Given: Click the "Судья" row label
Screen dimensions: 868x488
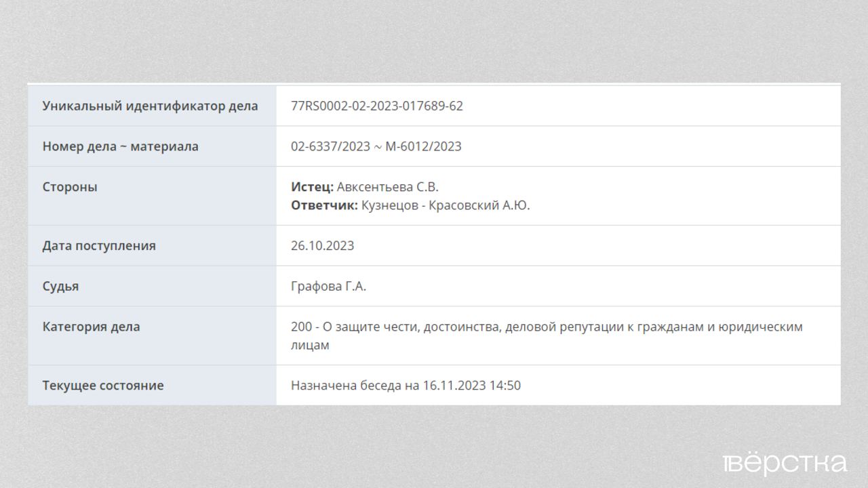Looking at the screenshot, I should point(60,286).
